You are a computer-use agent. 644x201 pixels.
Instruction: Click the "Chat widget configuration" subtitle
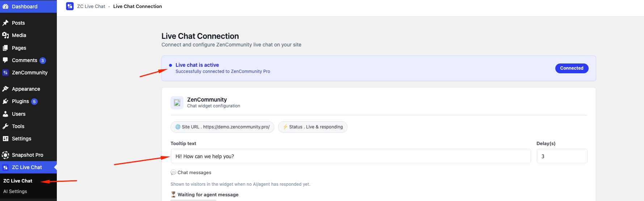(214, 106)
